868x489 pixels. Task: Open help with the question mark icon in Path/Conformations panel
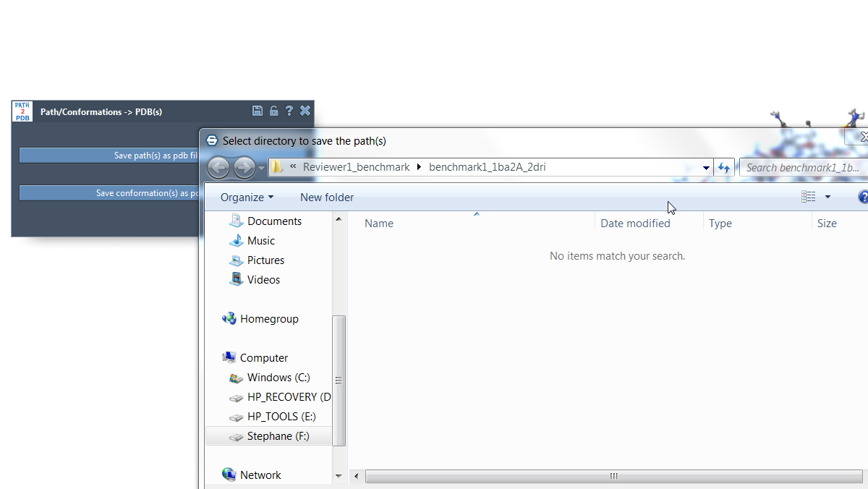(289, 111)
